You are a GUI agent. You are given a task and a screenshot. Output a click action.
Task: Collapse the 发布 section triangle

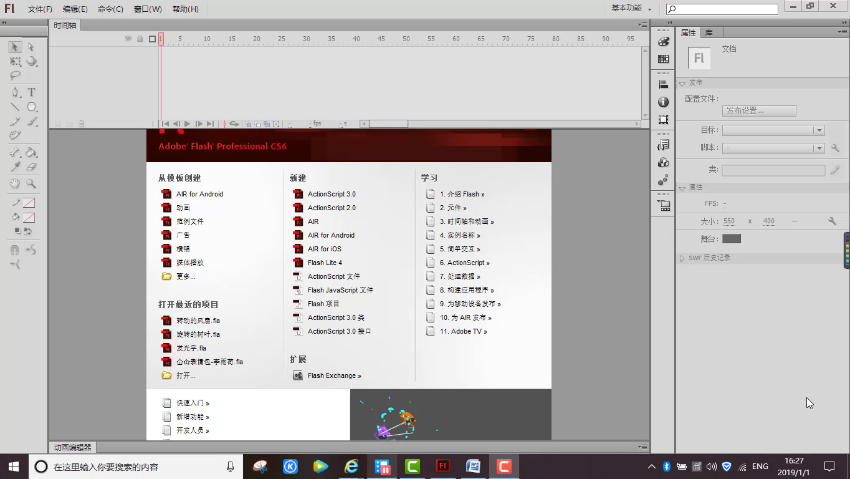[x=682, y=83]
